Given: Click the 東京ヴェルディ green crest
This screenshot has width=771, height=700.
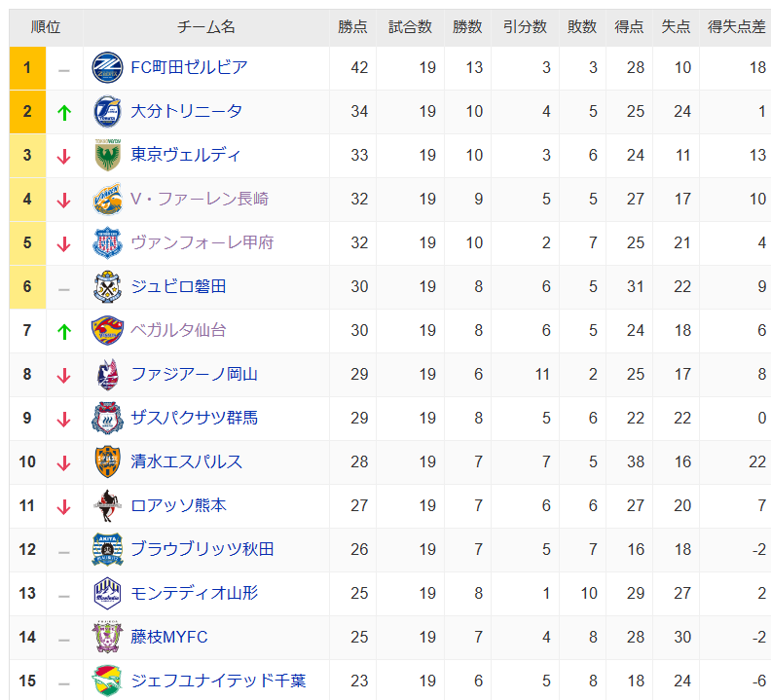Looking at the screenshot, I should [x=107, y=155].
